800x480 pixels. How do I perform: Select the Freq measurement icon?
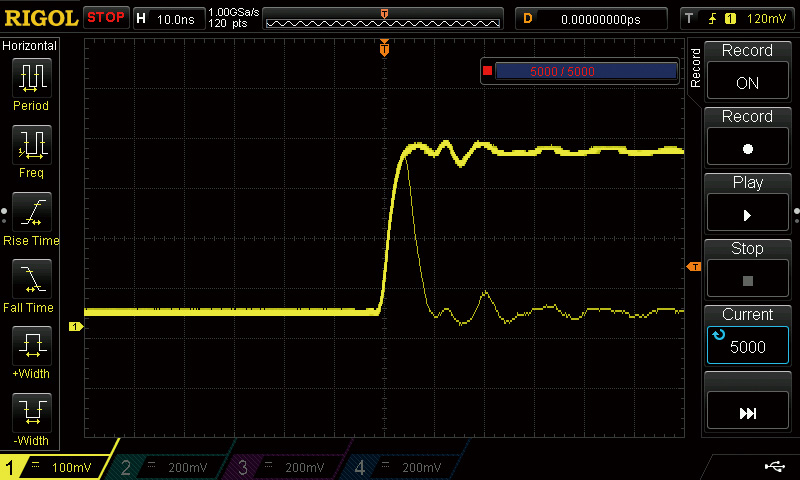click(31, 151)
